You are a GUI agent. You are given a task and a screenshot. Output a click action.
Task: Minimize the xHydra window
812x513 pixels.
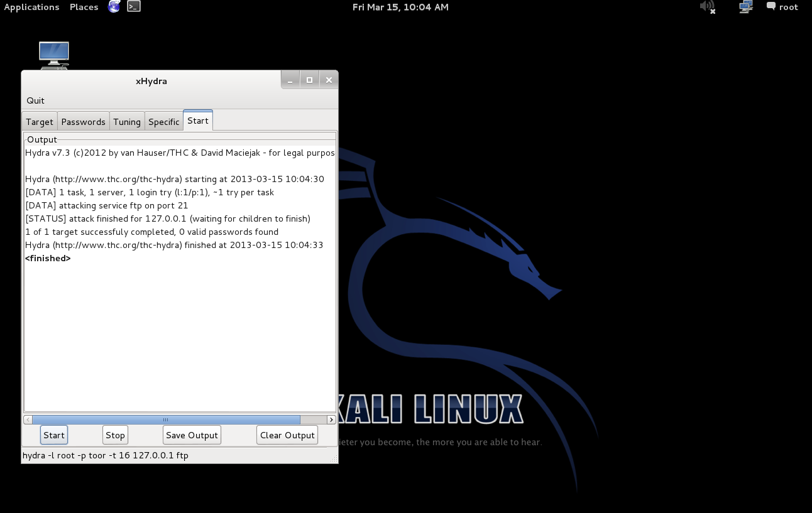tap(290, 80)
